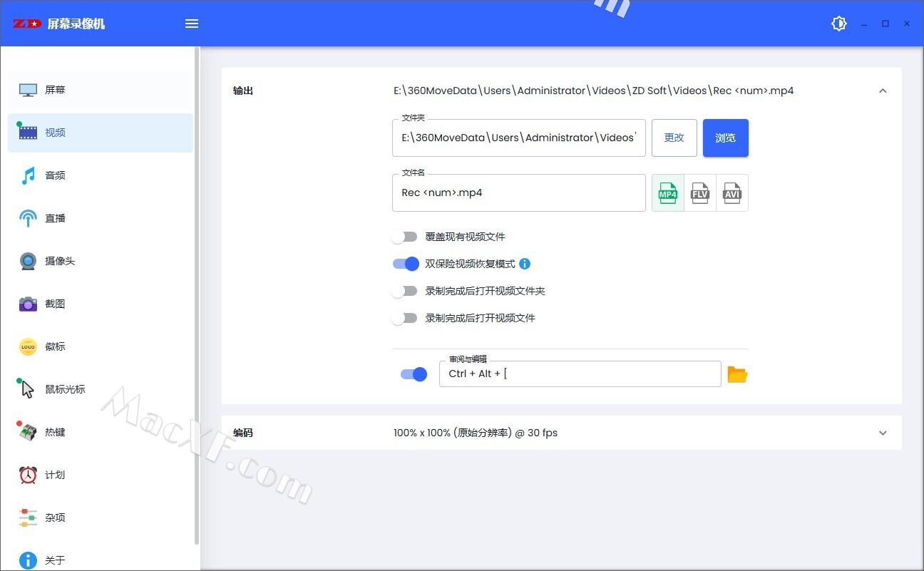Select the MP4 format icon
This screenshot has width=924, height=571.
coord(668,193)
